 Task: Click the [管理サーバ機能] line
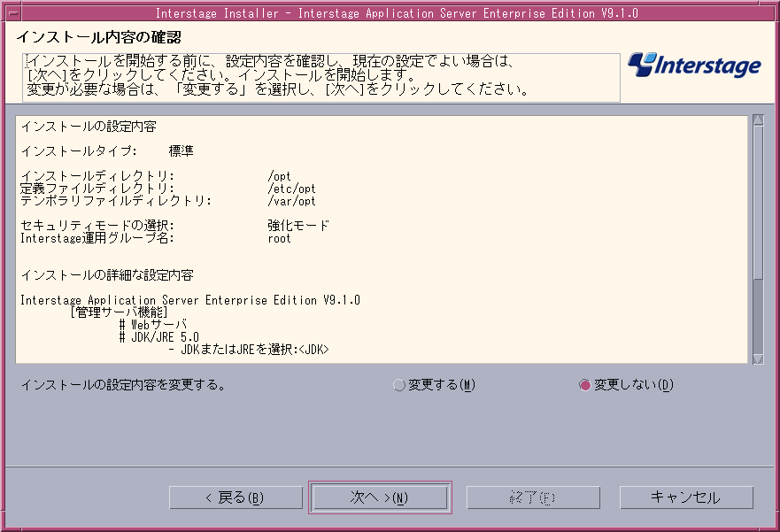coord(119,312)
